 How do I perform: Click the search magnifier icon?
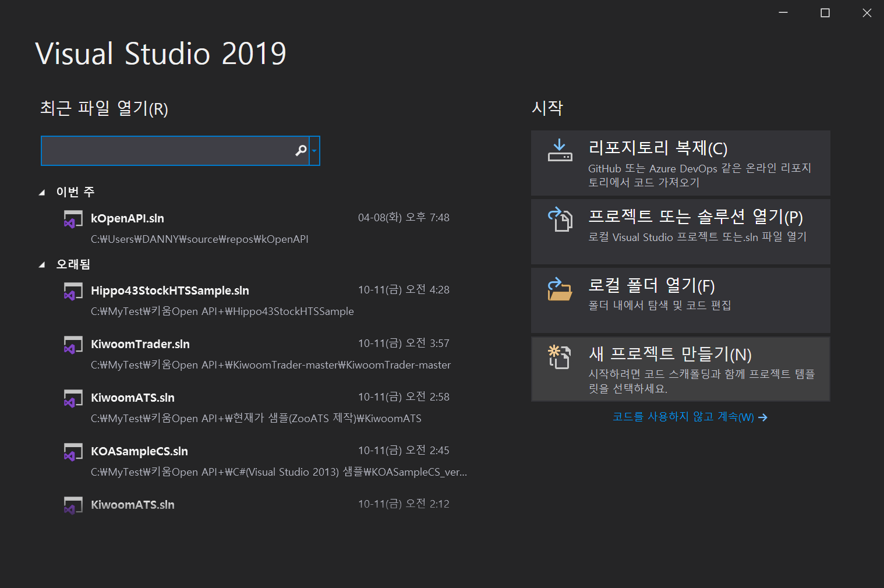point(300,150)
